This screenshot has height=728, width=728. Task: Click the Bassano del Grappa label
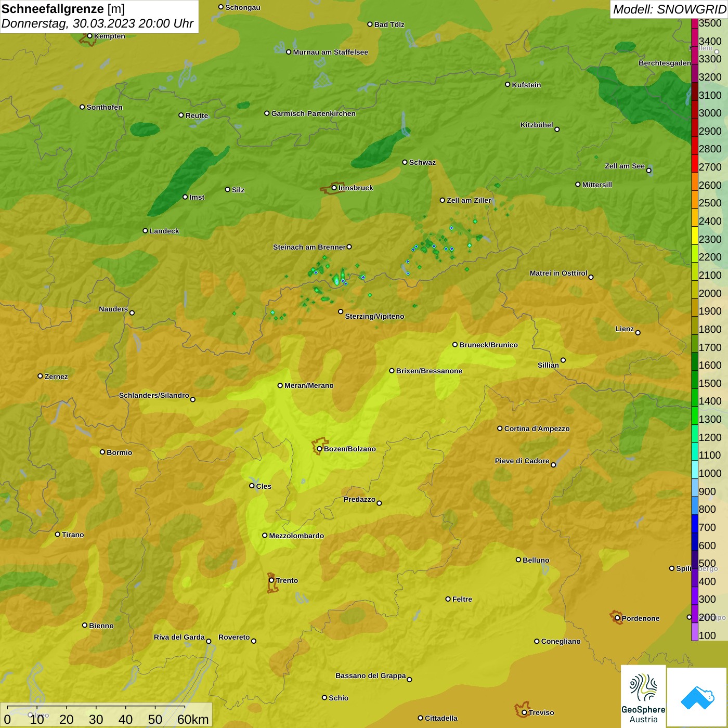click(370, 675)
